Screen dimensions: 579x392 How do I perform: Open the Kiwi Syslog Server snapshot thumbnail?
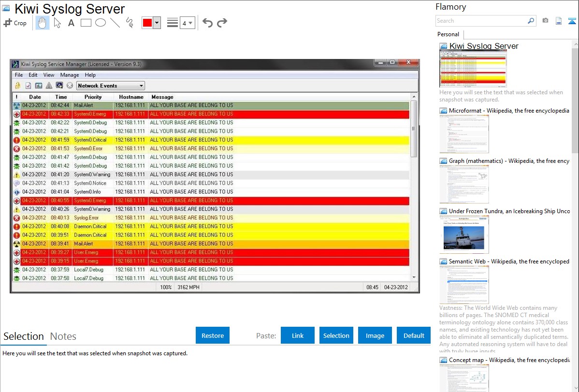click(473, 69)
